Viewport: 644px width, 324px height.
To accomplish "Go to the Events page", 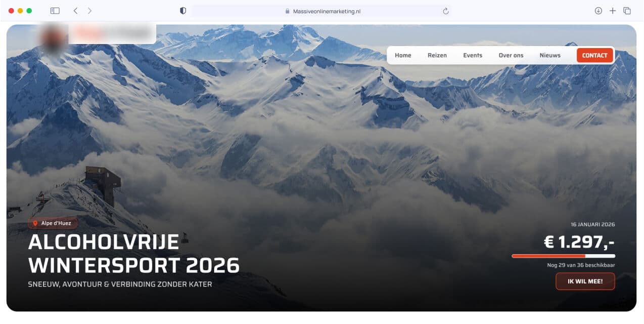I will coord(473,55).
